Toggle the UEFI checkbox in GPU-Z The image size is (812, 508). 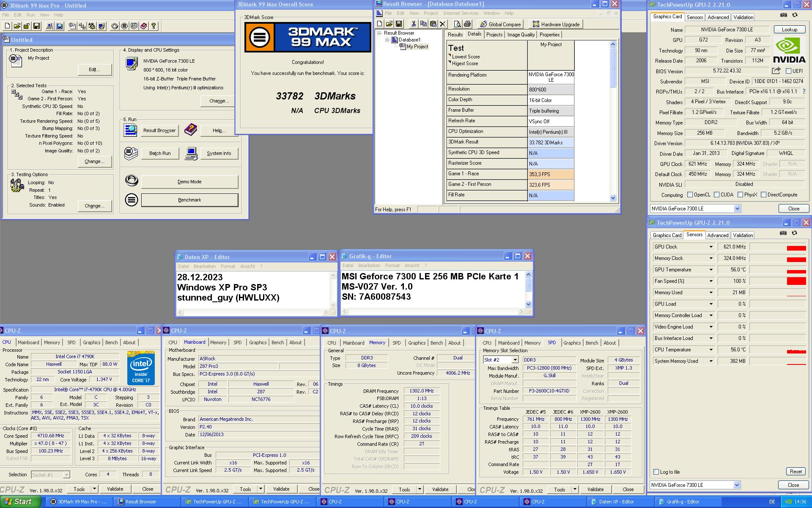pos(789,71)
